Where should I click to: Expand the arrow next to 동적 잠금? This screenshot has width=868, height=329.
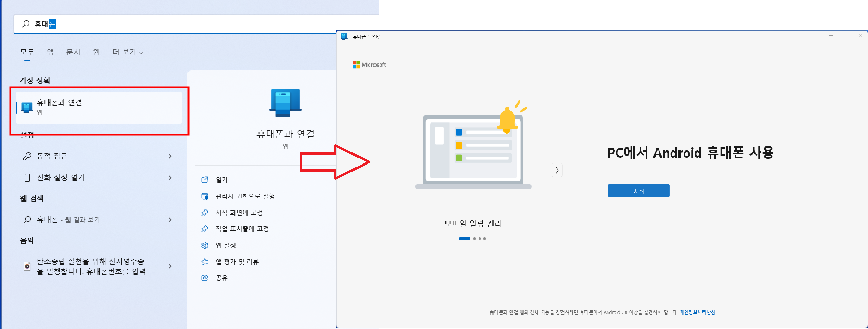(x=170, y=156)
